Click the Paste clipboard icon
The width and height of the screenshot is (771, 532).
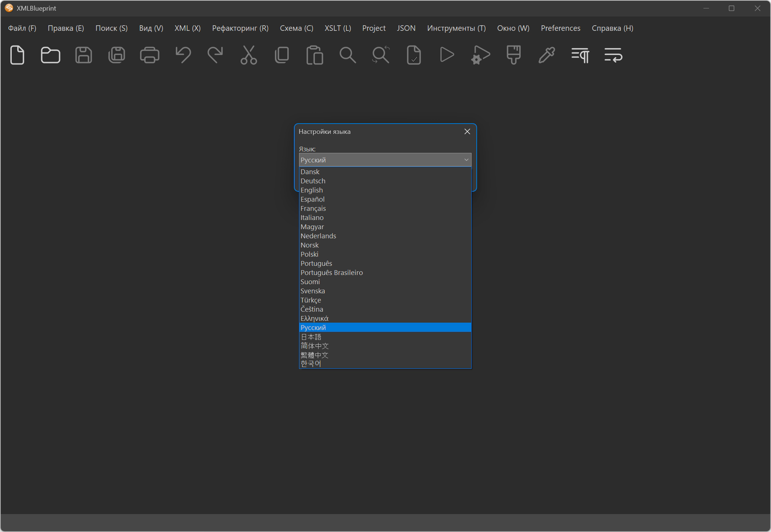[315, 55]
